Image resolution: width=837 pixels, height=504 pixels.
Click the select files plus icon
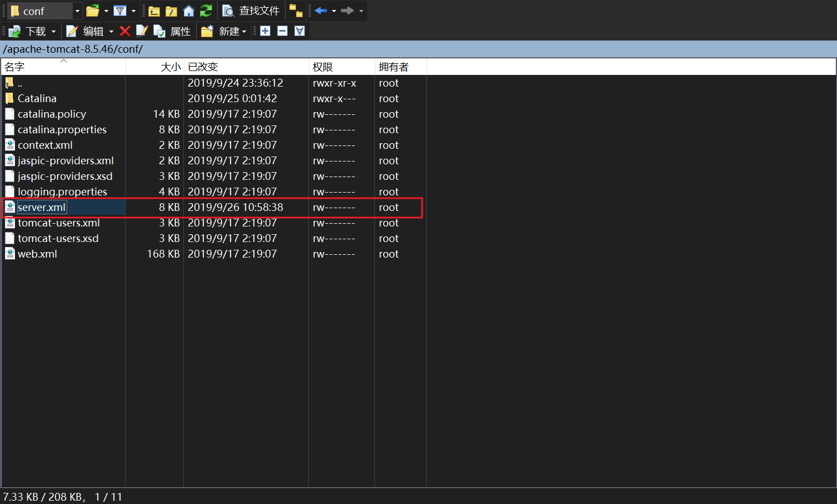coord(265,31)
